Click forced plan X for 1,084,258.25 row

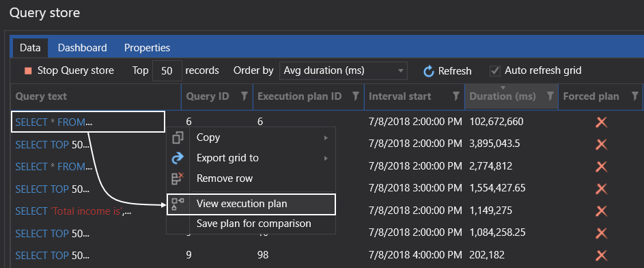coord(601,233)
